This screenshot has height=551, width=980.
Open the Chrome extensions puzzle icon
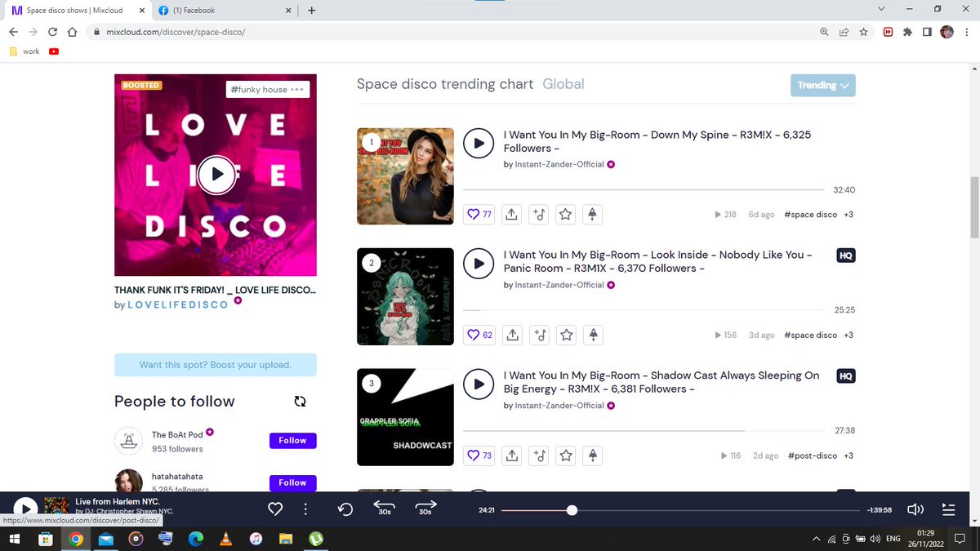point(907,32)
